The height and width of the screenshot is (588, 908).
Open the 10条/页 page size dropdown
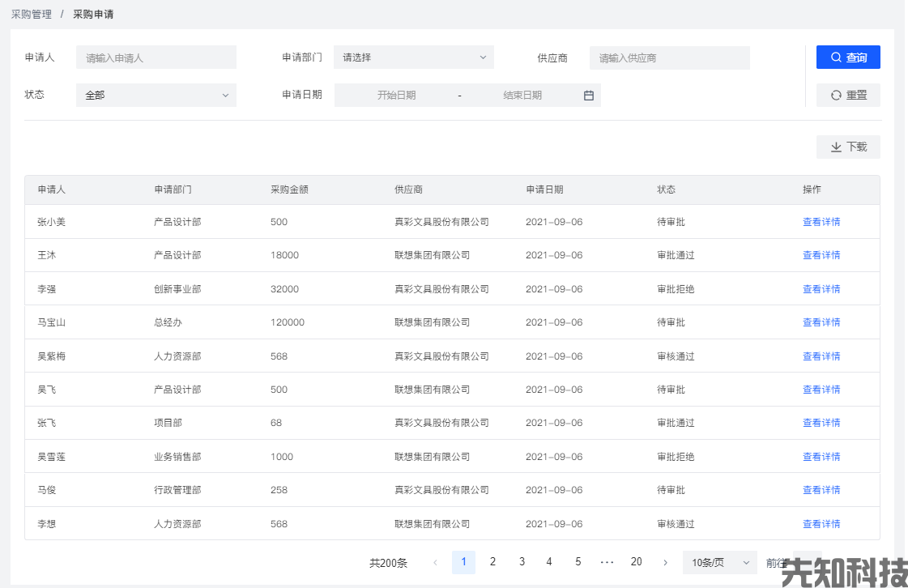point(720,563)
